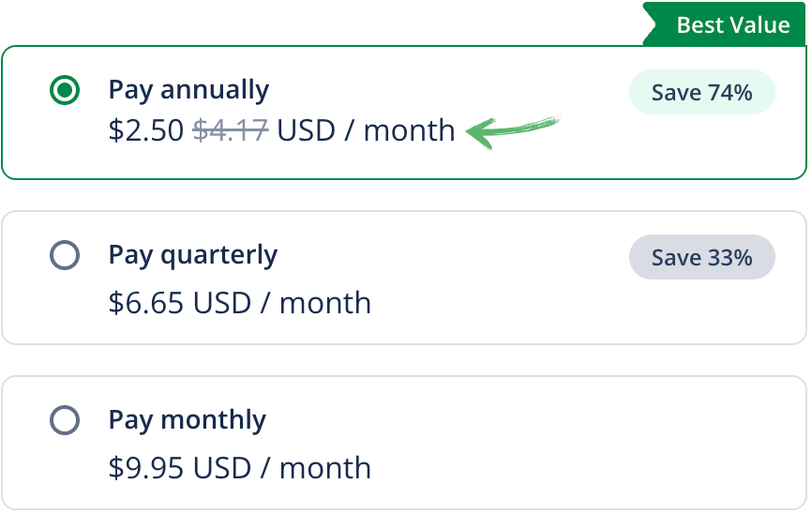
Task: Select the Pay monthly radio button
Action: coord(64,421)
